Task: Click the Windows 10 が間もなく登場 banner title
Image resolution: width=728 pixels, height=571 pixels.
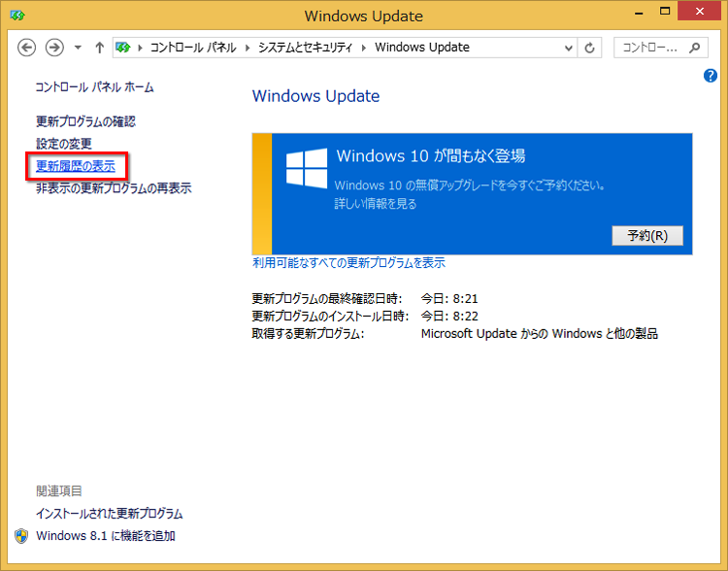Action: (431, 155)
